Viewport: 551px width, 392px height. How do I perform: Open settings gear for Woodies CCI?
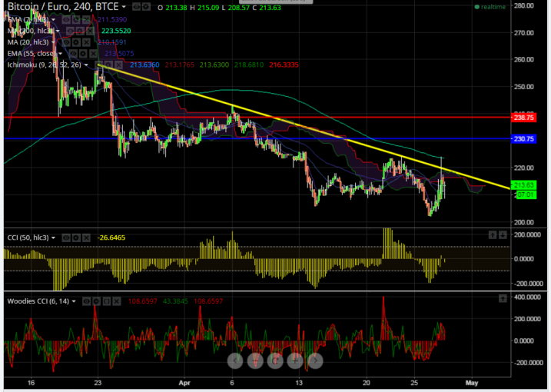pos(96,301)
